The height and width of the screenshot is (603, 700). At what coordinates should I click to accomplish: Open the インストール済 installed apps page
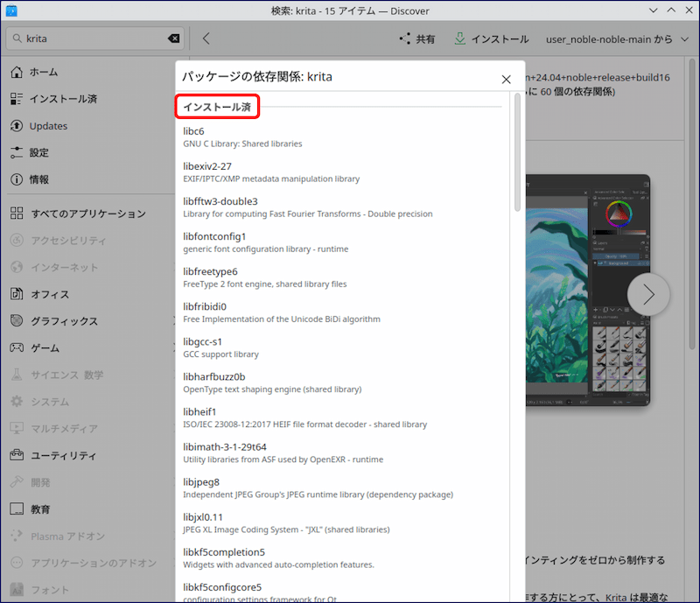tap(62, 99)
